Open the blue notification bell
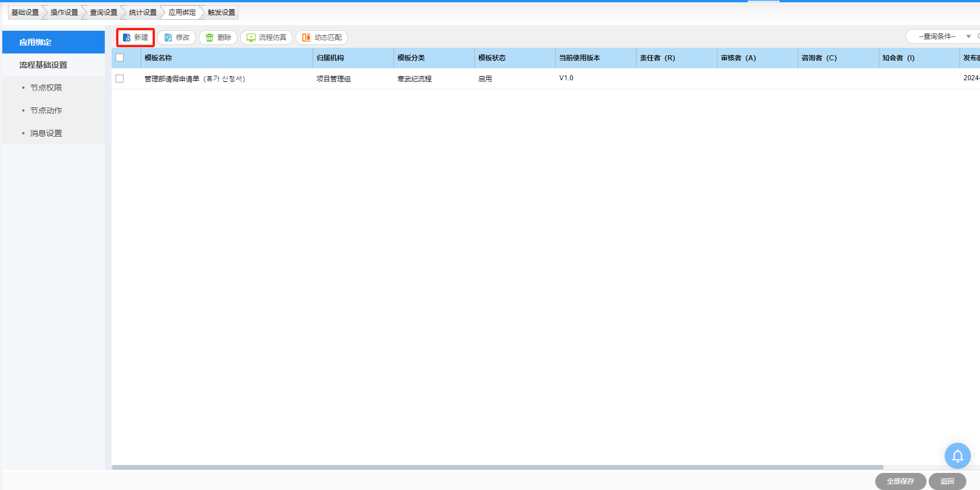This screenshot has height=490, width=980. click(x=957, y=456)
